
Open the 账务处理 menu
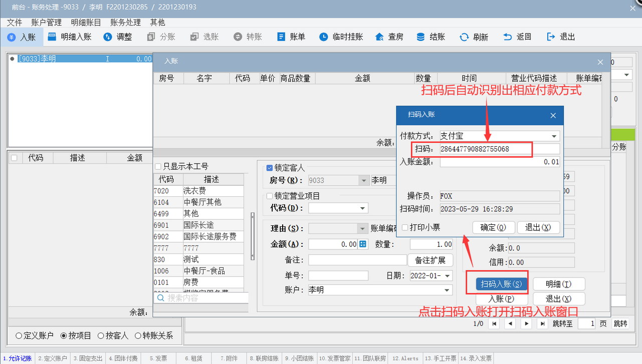[x=125, y=23]
